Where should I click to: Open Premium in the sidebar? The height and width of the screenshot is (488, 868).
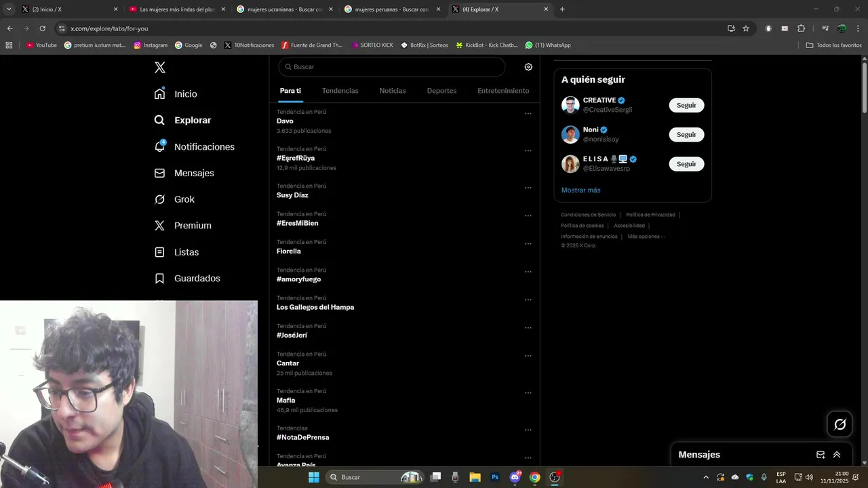click(183, 226)
